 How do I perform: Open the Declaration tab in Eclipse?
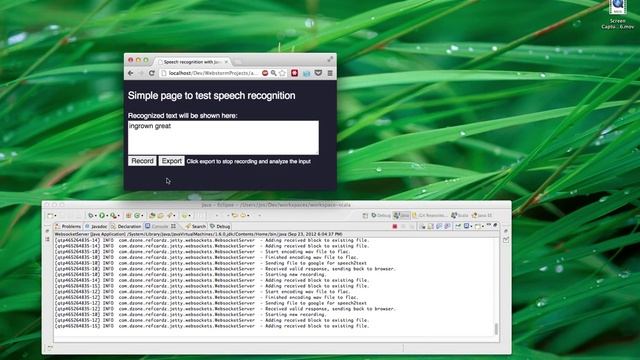tap(126, 226)
